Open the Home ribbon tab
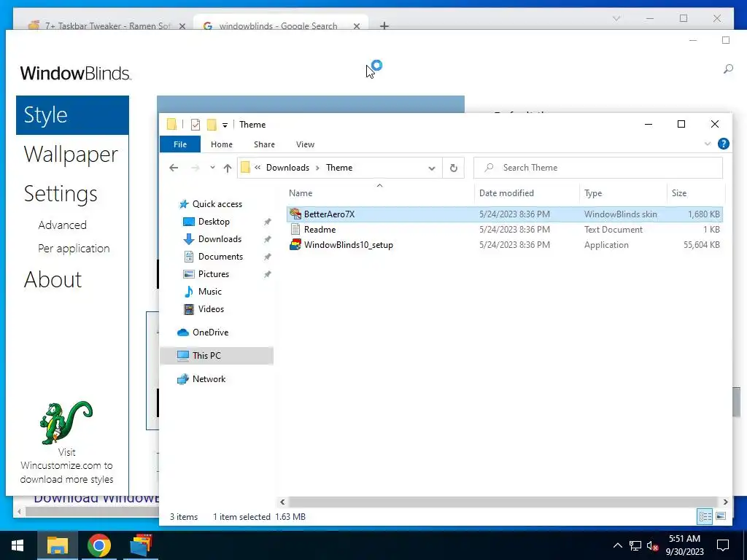 (x=222, y=144)
